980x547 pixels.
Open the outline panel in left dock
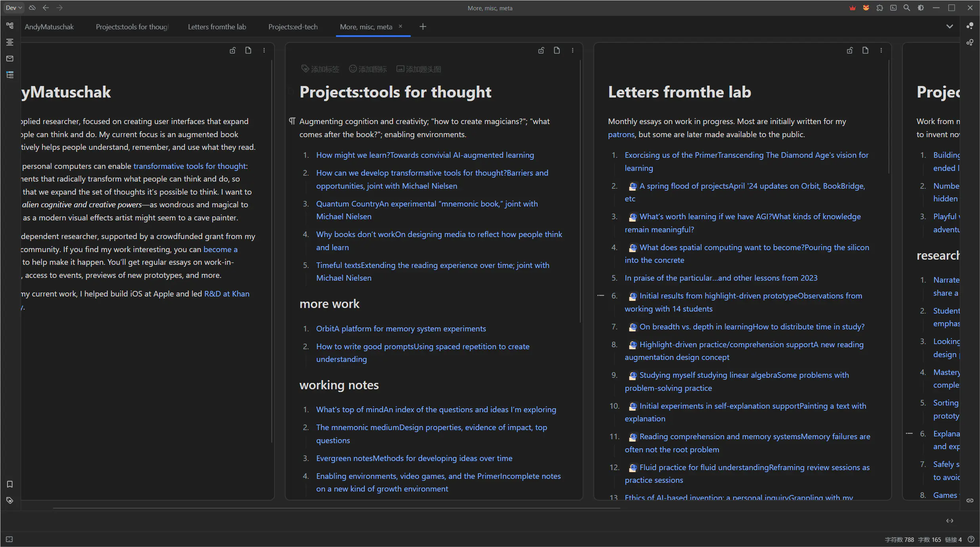[x=10, y=42]
